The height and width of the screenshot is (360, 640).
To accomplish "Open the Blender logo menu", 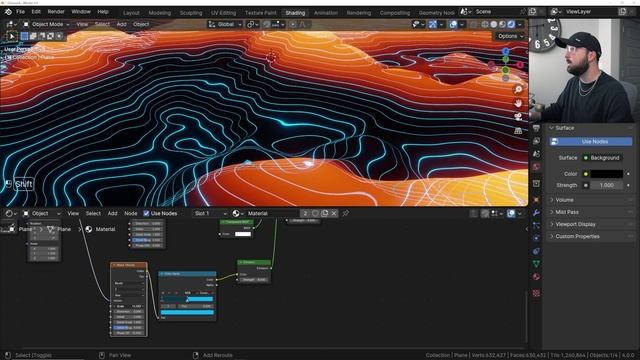I will pyautogui.click(x=8, y=12).
